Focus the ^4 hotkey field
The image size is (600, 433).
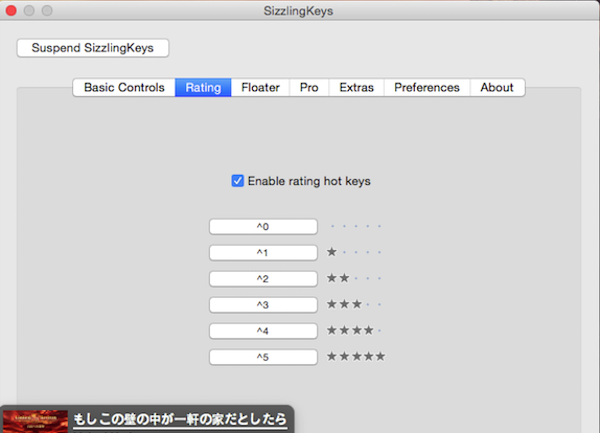click(263, 331)
